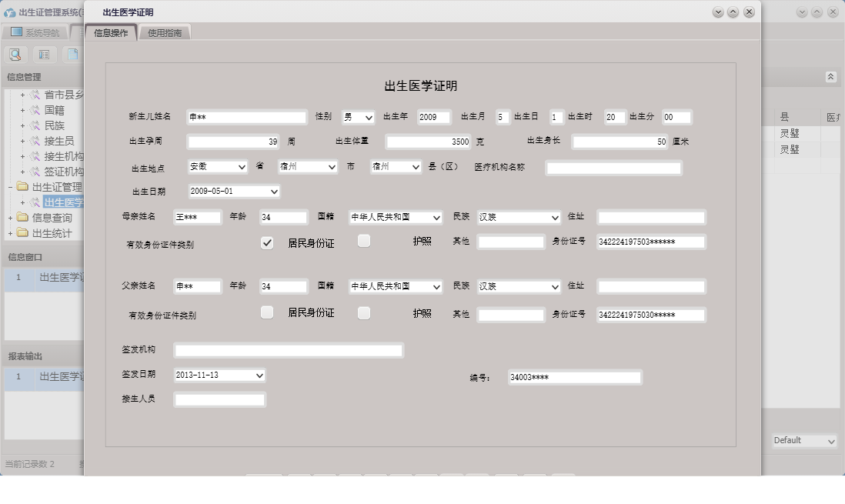Enable the mother's 护照 checkbox
This screenshot has height=504, width=845.
[x=363, y=242]
